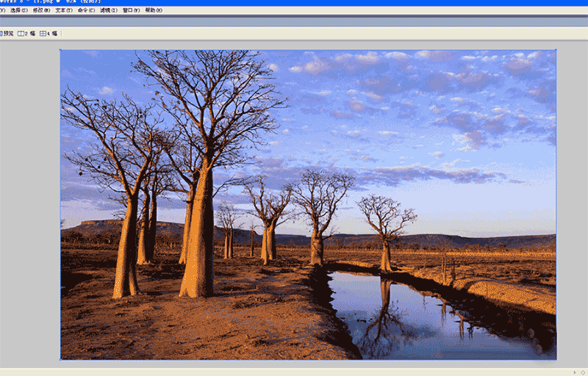
Task: Switch to the 预览 (Preview) view tab
Action: coord(7,34)
